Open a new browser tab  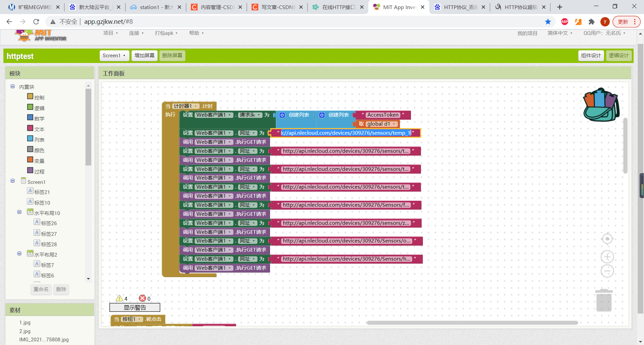click(x=559, y=7)
